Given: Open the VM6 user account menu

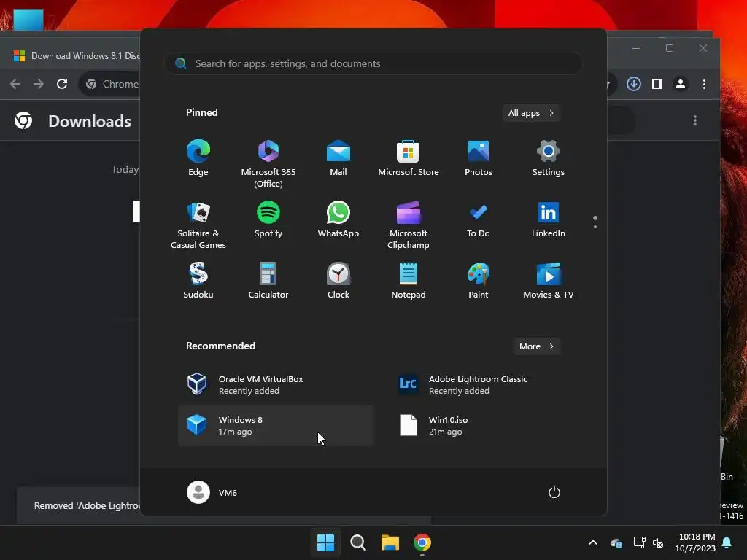Looking at the screenshot, I should click(x=212, y=492).
